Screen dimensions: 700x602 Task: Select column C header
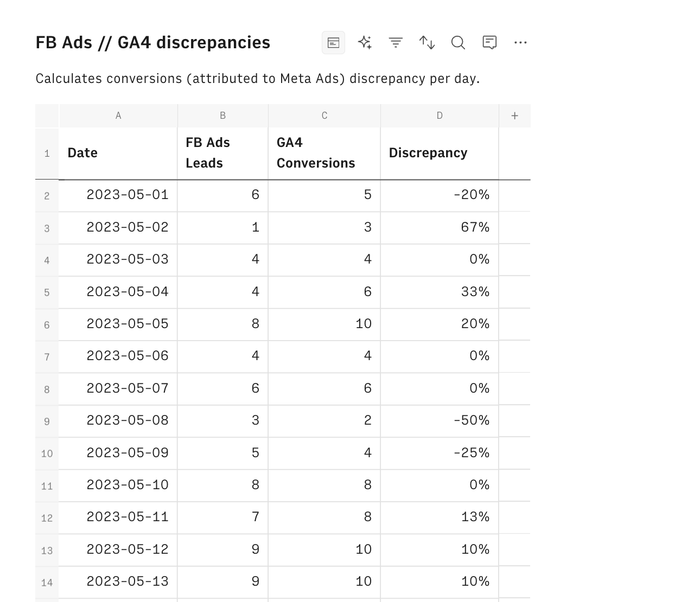[324, 116]
